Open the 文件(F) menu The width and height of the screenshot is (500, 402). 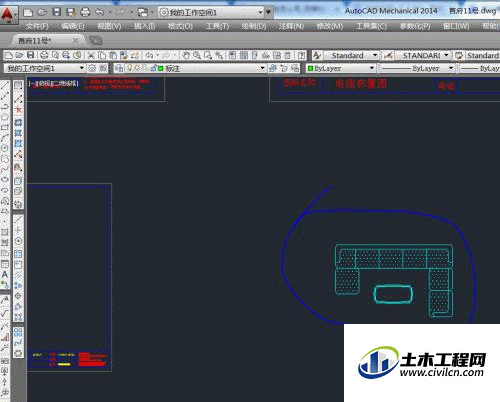click(x=37, y=26)
